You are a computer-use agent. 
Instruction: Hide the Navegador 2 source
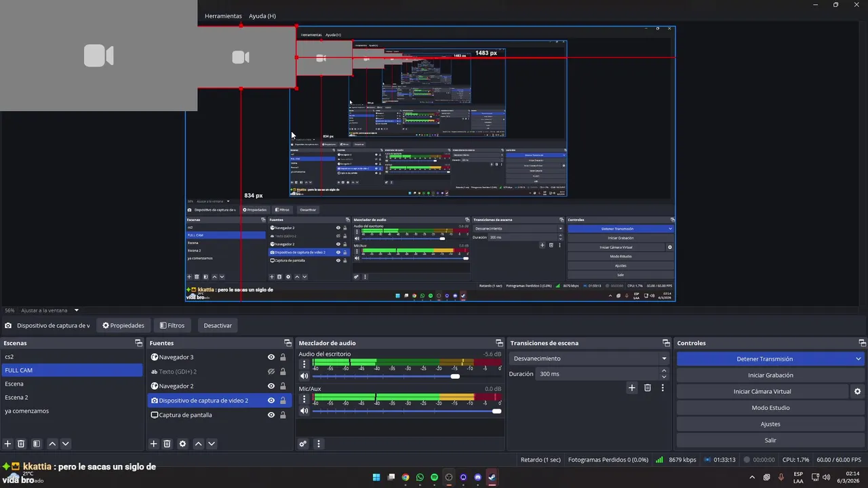tap(271, 386)
